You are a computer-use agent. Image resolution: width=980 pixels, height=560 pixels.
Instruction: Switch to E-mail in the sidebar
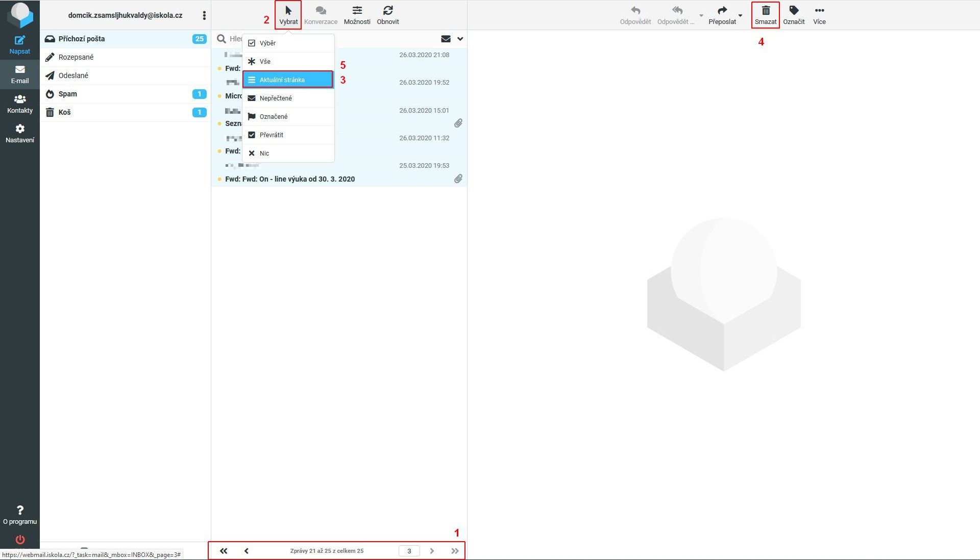(19, 74)
